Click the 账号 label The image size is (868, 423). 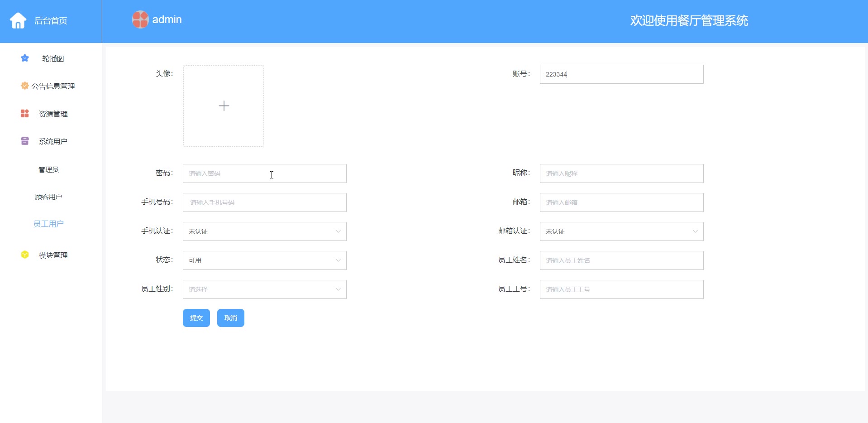coord(521,73)
